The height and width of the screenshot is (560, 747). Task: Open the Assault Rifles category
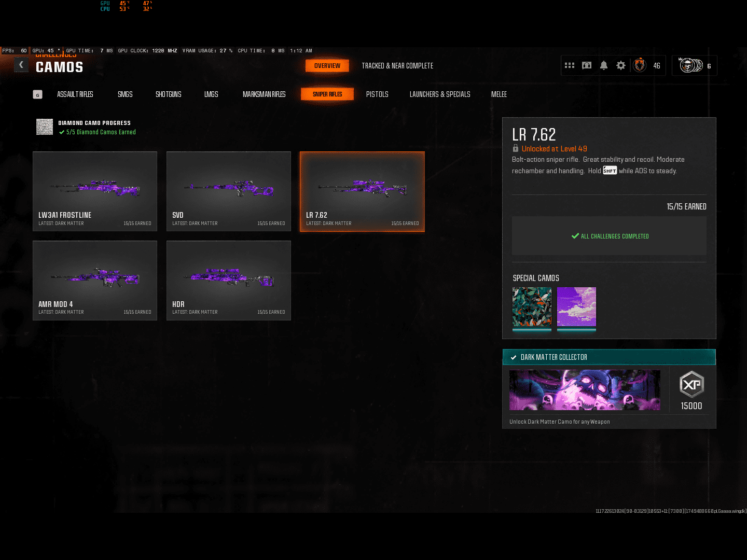pos(75,94)
